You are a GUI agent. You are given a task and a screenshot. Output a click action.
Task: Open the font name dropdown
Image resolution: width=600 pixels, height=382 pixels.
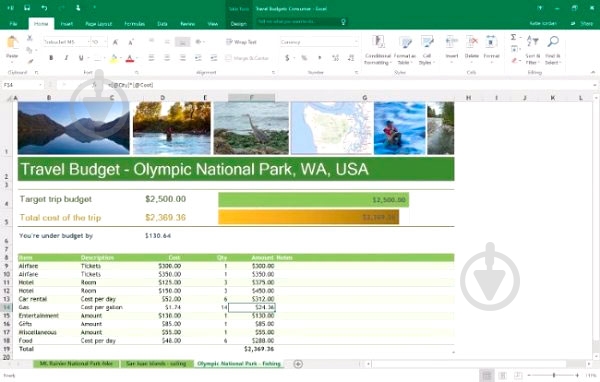click(88, 42)
